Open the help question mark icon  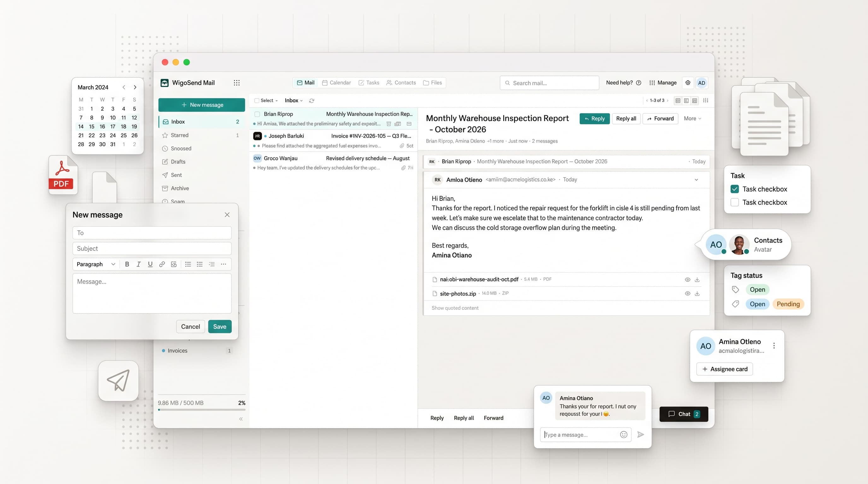pyautogui.click(x=638, y=83)
